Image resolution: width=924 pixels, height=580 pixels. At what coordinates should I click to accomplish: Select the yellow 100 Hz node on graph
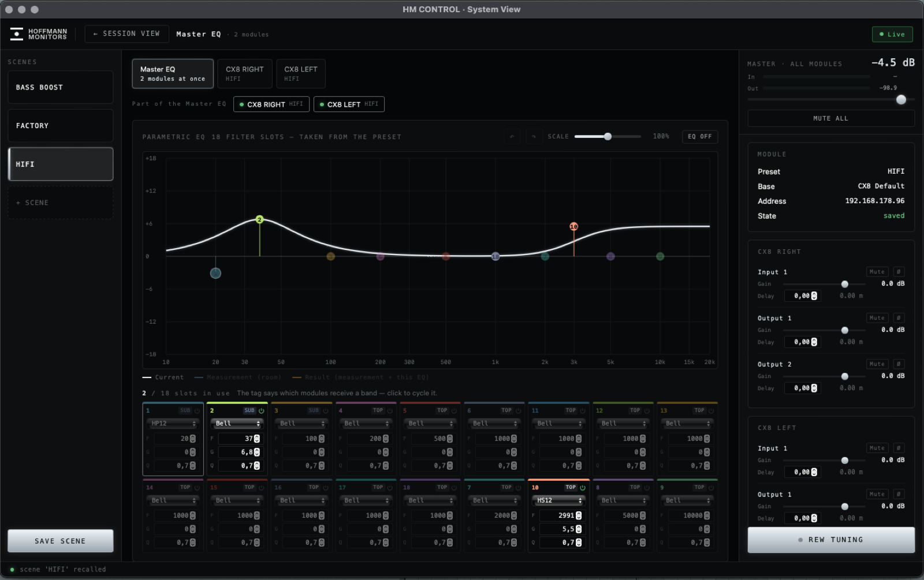tap(330, 256)
